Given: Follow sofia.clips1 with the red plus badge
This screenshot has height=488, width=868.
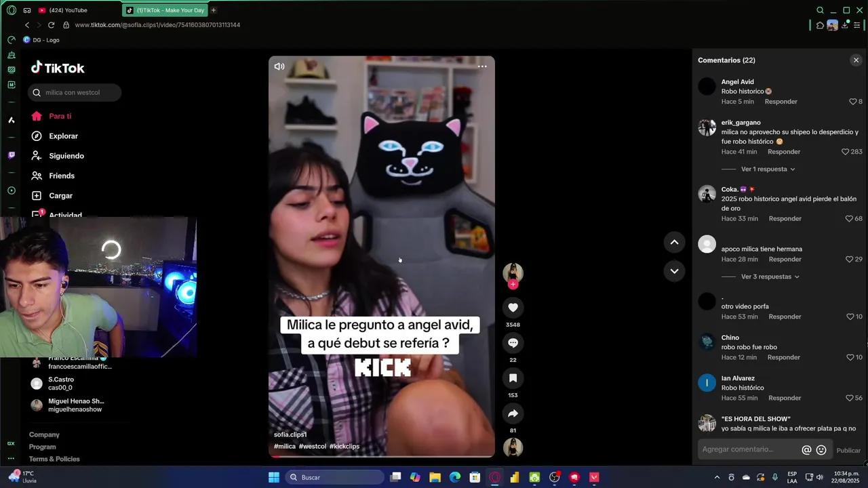Looking at the screenshot, I should coord(513,284).
